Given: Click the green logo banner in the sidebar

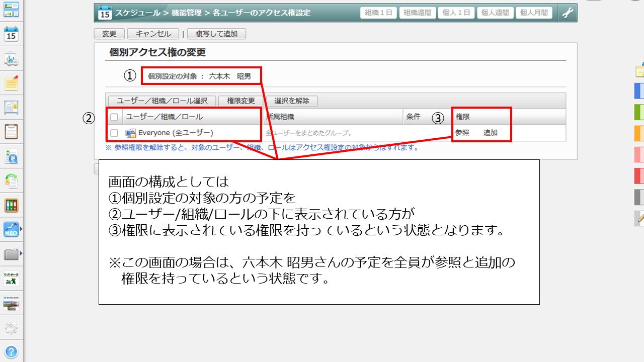Looking at the screenshot, I should point(11,279).
